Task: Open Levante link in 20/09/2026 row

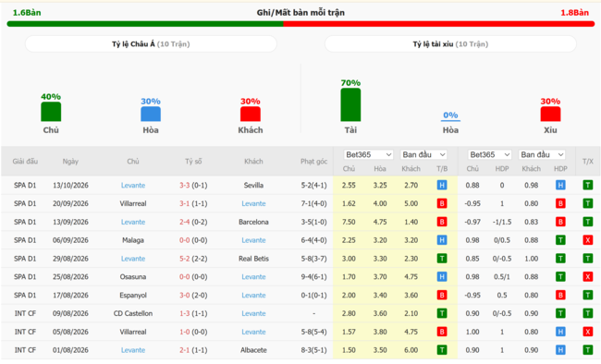Action: [253, 204]
